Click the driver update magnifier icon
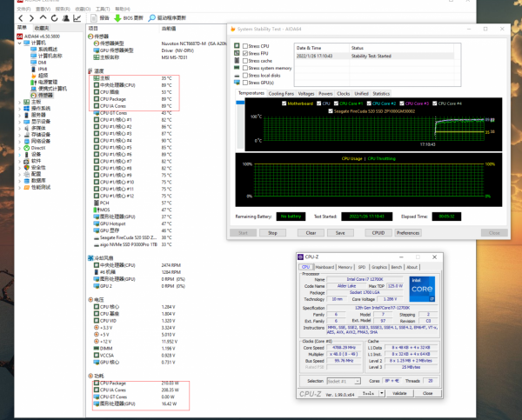 [x=151, y=17]
